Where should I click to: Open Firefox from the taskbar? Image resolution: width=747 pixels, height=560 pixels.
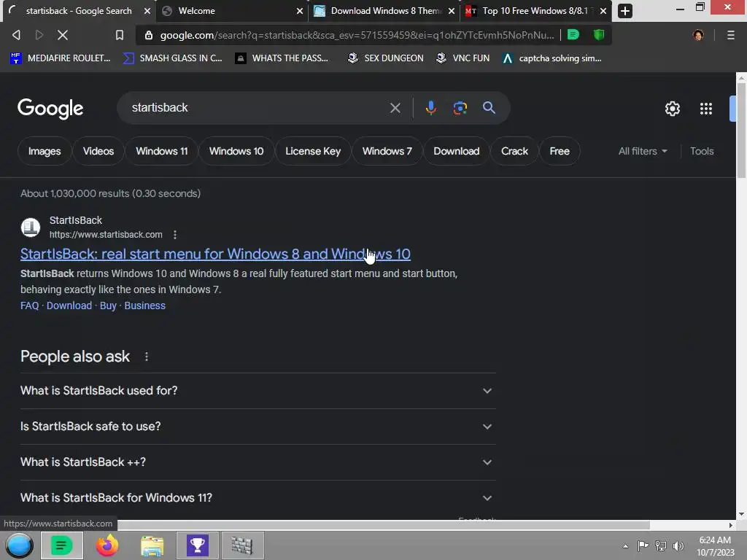[x=107, y=545]
